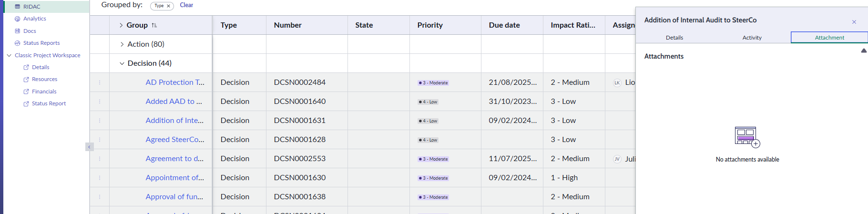The height and width of the screenshot is (214, 868).
Task: Open the Added AAD decision link
Action: (174, 102)
